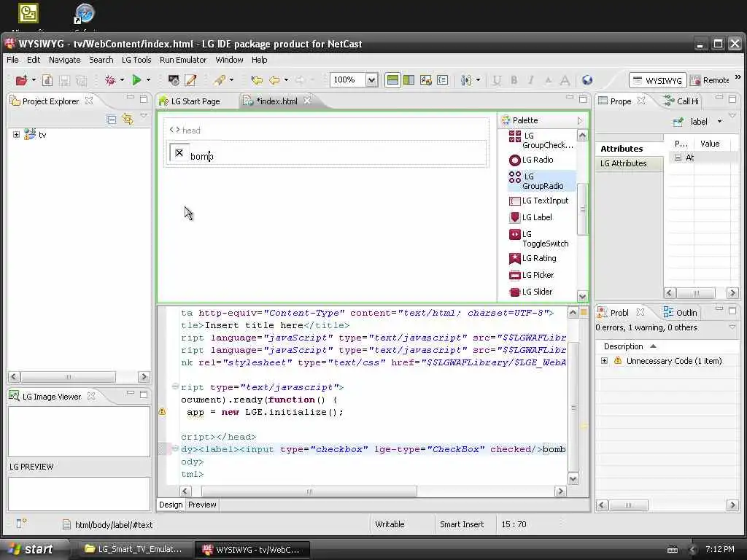Open the Window menu
The image size is (747, 560).
(229, 60)
